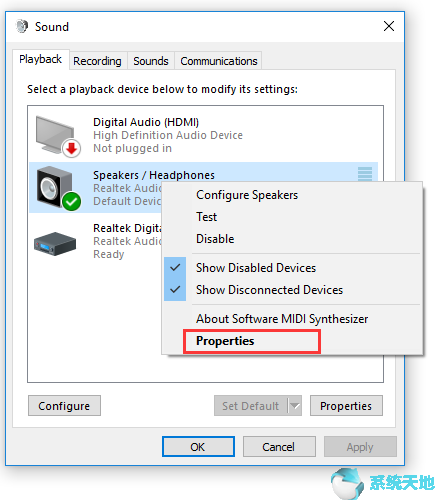The height and width of the screenshot is (500, 436).
Task: Open the Sounds tab
Action: click(151, 61)
